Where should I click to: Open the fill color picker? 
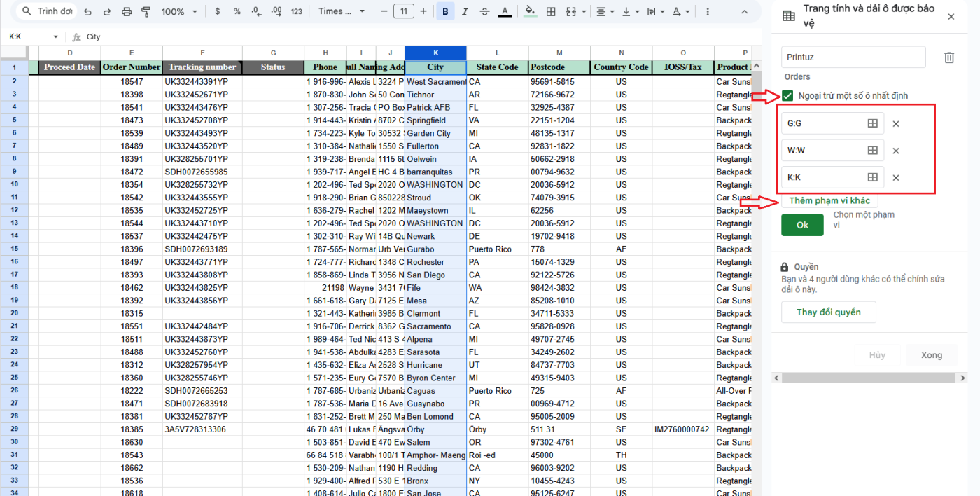tap(530, 12)
